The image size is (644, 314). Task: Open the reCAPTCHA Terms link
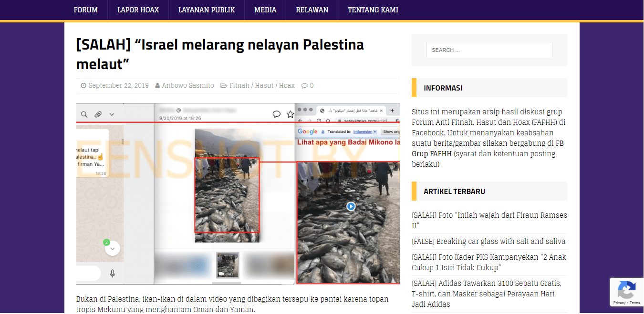pos(635,303)
